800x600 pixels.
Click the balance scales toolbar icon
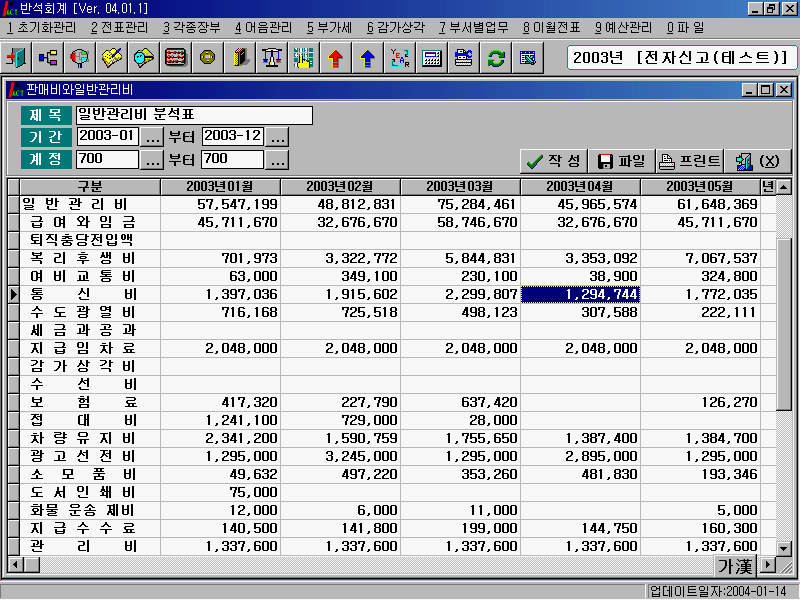point(271,58)
